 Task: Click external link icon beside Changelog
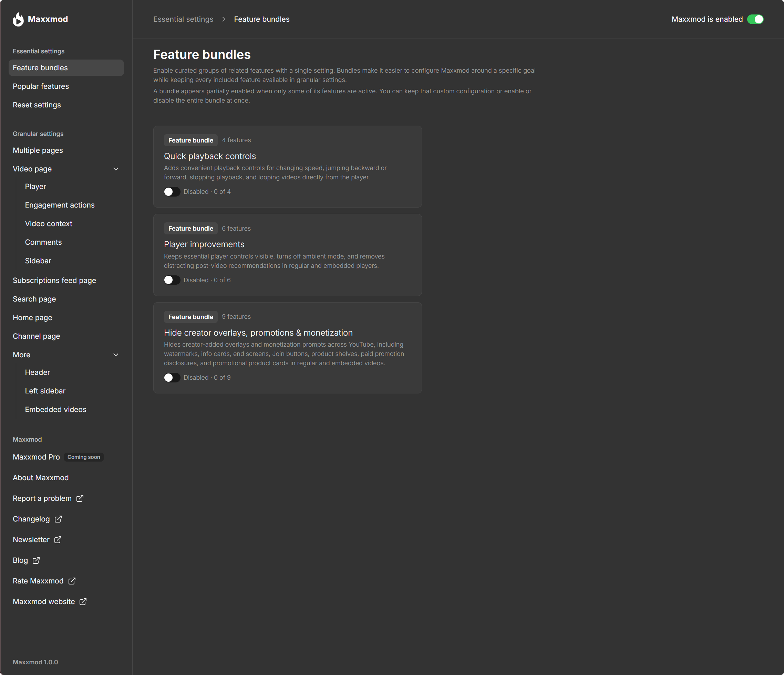point(58,519)
